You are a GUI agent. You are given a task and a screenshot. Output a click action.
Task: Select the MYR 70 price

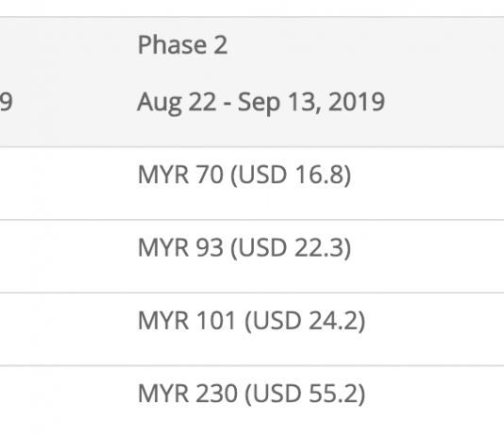click(x=180, y=175)
